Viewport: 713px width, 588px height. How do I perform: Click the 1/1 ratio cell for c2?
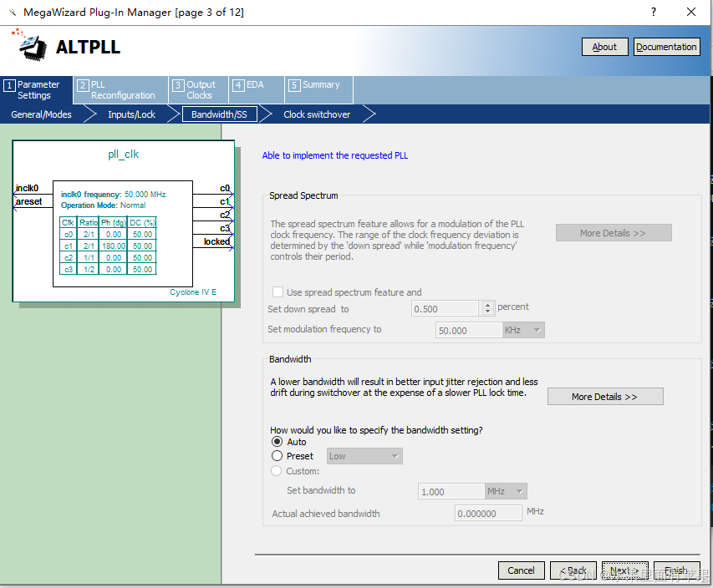(89, 257)
